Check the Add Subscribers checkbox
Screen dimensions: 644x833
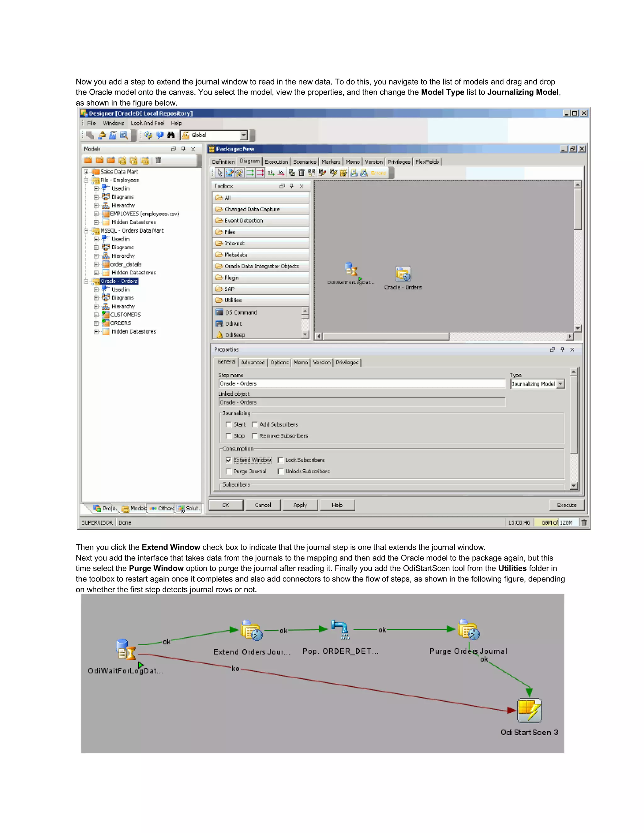(x=255, y=424)
